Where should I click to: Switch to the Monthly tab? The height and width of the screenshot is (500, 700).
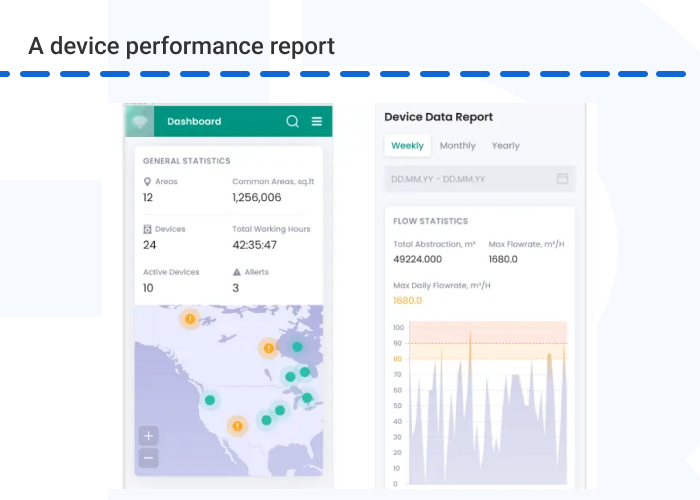[458, 146]
